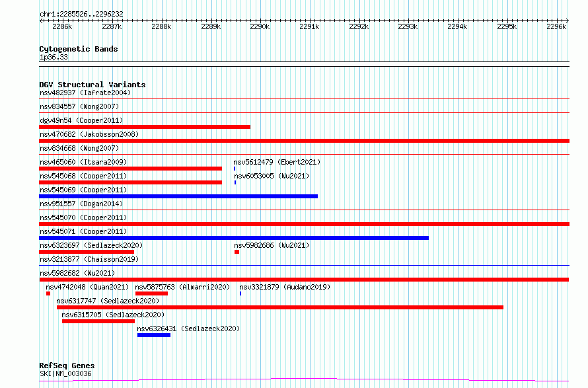Click the red bar under nsv6315705
This screenshot has height=388, width=588.
point(98,321)
